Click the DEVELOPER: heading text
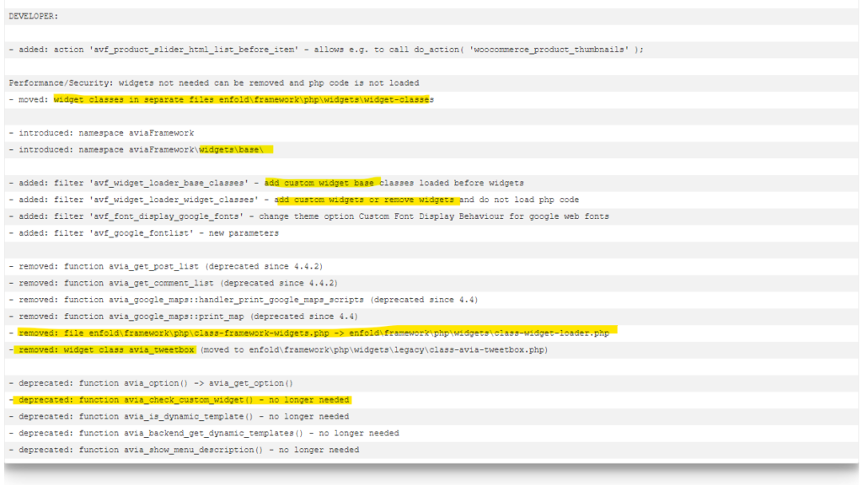 [34, 16]
